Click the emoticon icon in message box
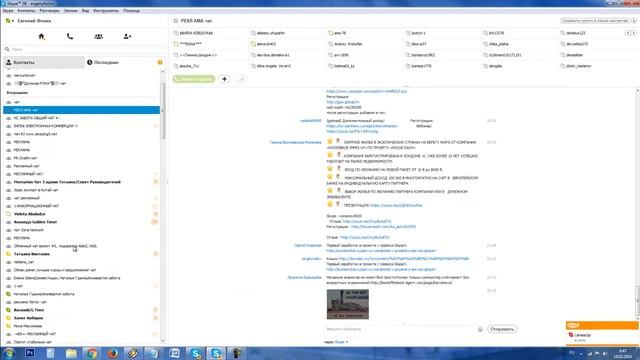Image resolution: width=640 pixels, height=360 pixels. coord(480,329)
